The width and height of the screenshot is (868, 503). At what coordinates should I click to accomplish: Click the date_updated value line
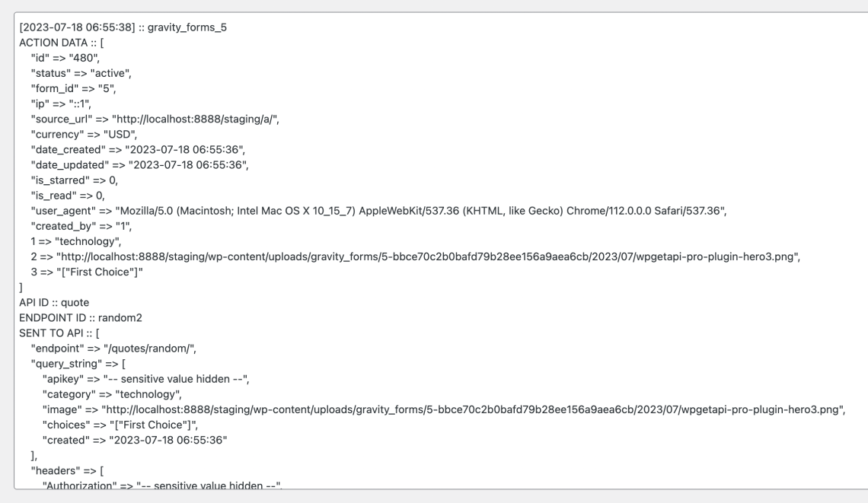click(x=139, y=165)
